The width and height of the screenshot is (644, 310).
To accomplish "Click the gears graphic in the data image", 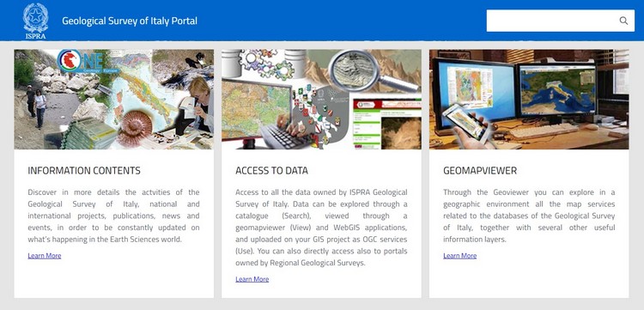I will pos(266,64).
